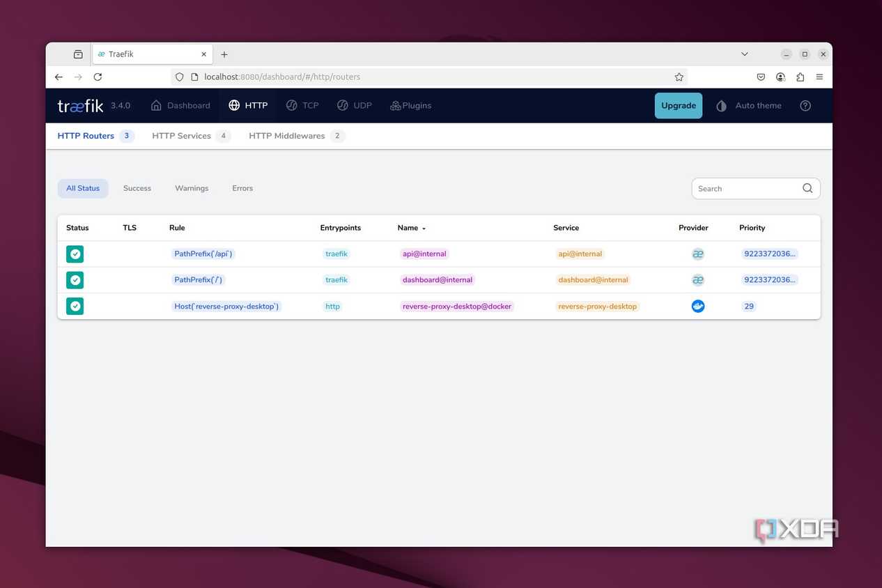
Task: Go to the TCP section
Action: point(302,106)
